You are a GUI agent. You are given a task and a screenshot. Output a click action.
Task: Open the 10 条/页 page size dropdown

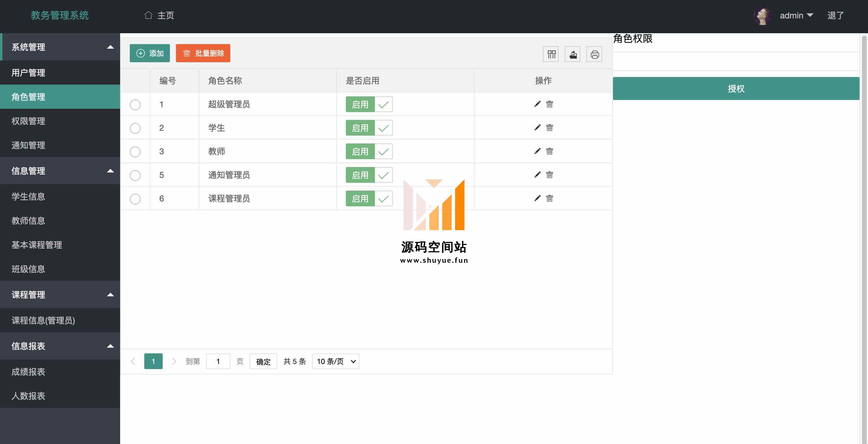336,362
